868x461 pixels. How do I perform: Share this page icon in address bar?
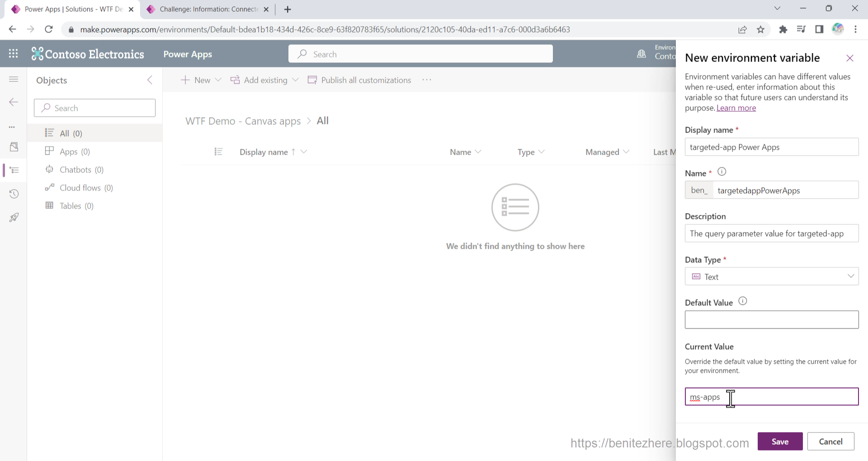[x=742, y=29]
